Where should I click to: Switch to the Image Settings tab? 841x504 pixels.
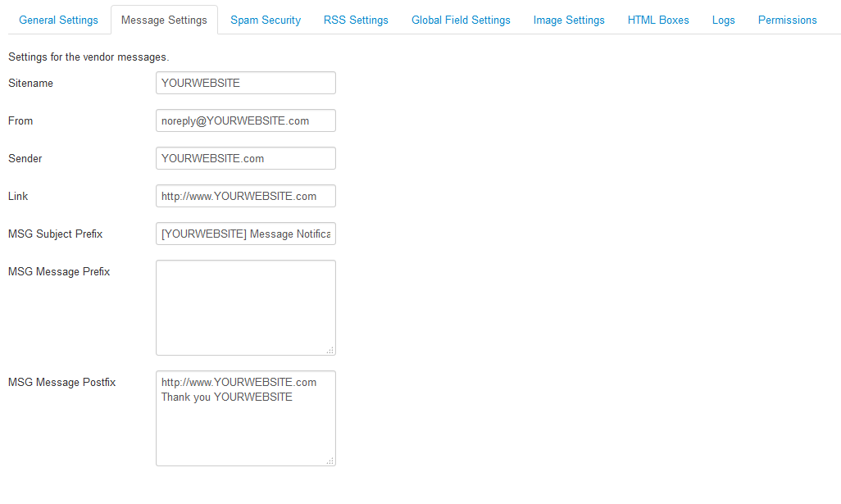click(x=569, y=20)
